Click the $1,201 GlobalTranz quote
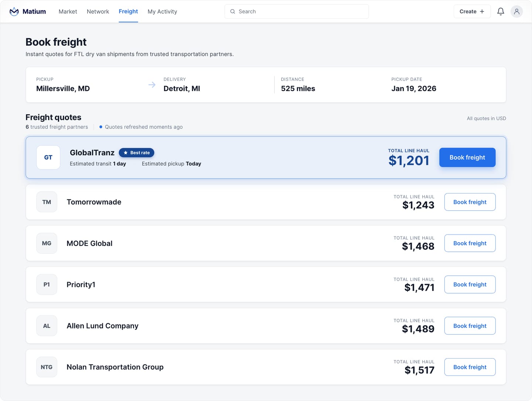The width and height of the screenshot is (532, 401). (409, 161)
